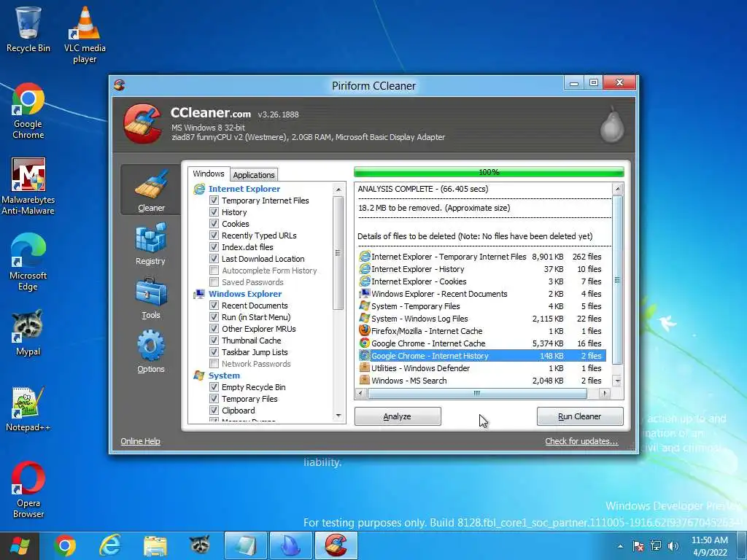Toggle the Cookies checkbox
This screenshot has height=560, width=747.
[x=214, y=224]
